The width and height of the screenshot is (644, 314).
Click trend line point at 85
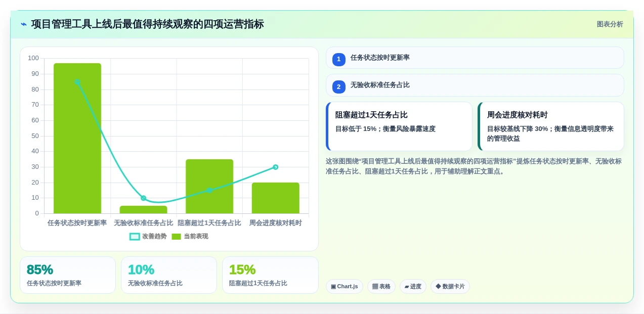coord(77,82)
